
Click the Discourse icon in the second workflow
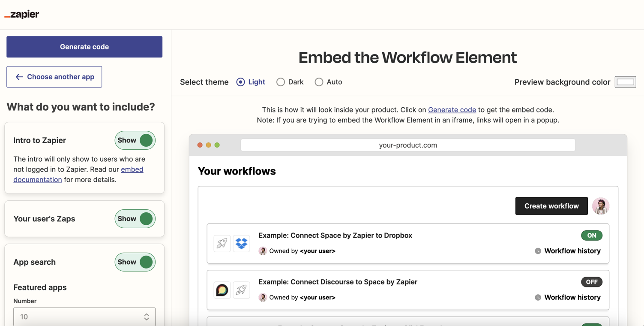222,290
